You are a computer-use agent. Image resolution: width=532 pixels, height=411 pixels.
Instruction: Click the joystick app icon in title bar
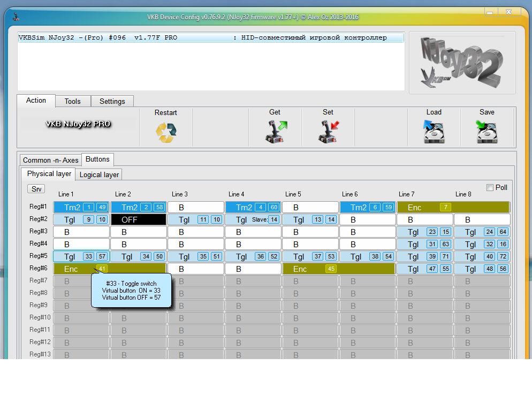coord(16,17)
